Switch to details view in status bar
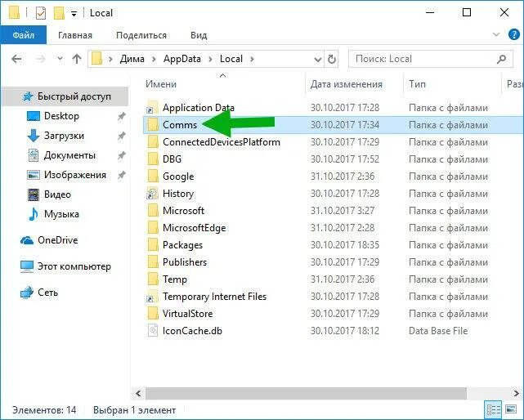The width and height of the screenshot is (524, 420). pyautogui.click(x=494, y=409)
